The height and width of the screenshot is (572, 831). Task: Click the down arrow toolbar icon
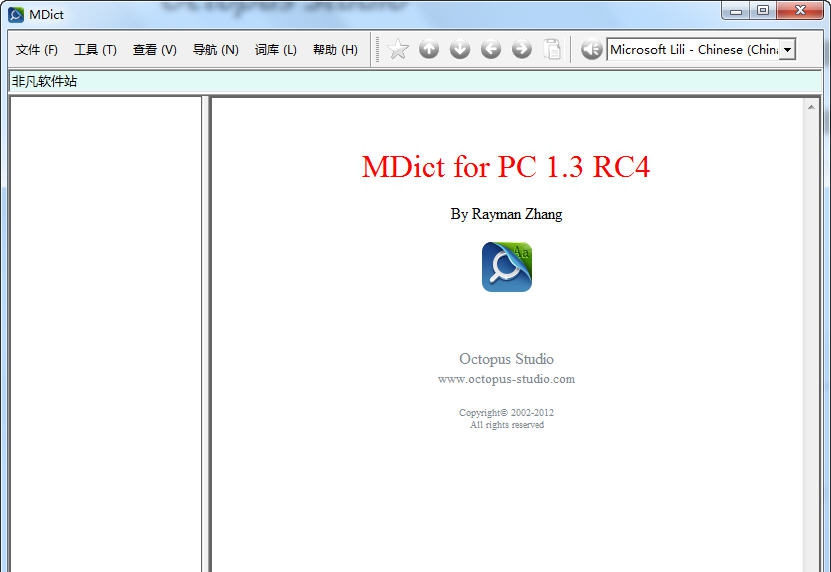coord(459,49)
